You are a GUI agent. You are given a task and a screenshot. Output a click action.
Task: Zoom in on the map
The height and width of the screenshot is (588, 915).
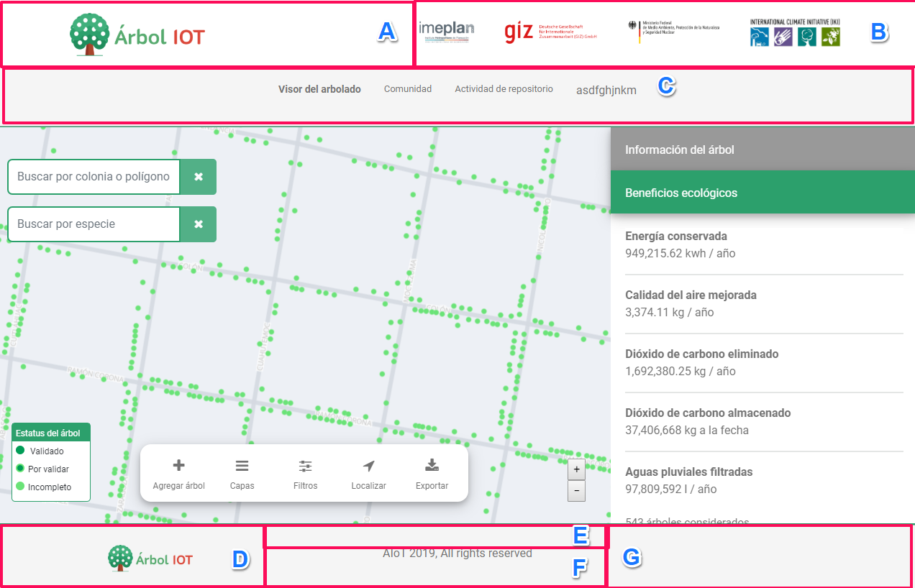pos(576,469)
